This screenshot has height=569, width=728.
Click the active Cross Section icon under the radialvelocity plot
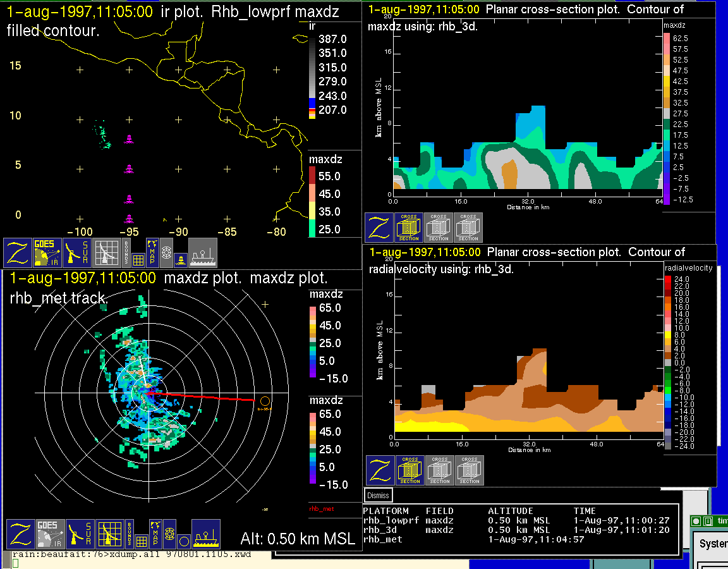[x=410, y=470]
